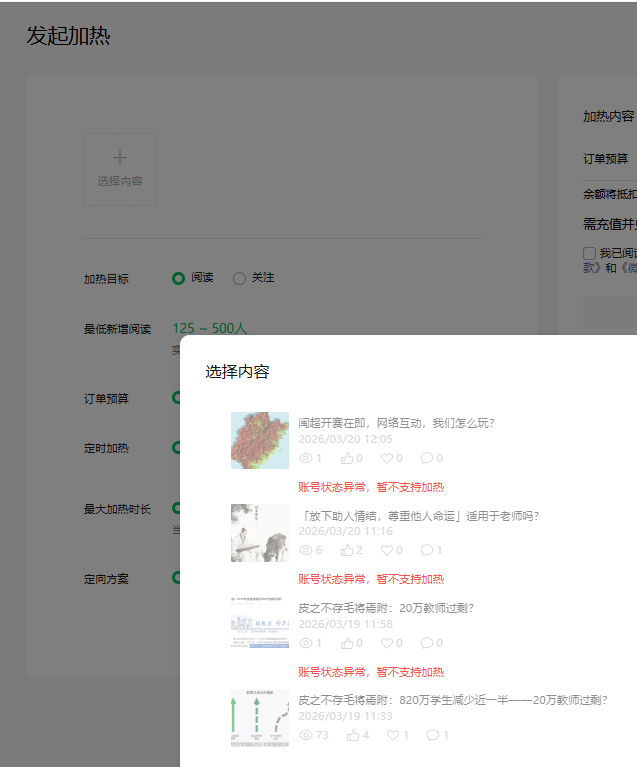Click comment bubble icon of 放下助人情结 article
Screen dimensions: 637x767
pos(427,550)
